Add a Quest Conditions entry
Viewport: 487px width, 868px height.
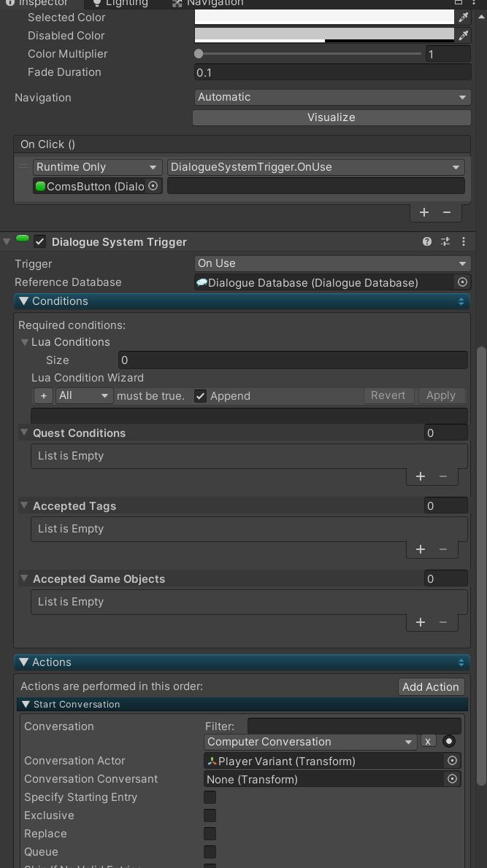(421, 476)
